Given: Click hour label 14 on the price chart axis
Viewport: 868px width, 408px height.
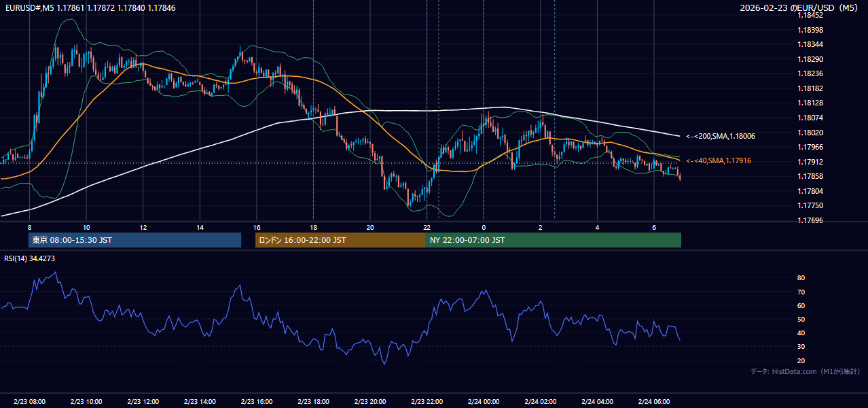Looking at the screenshot, I should (200, 227).
